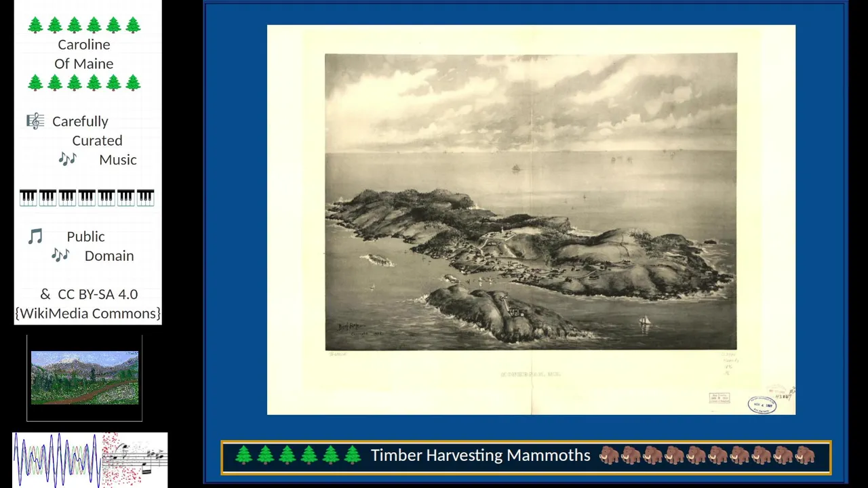Open the mountain landscape painting thumbnail

85,378
